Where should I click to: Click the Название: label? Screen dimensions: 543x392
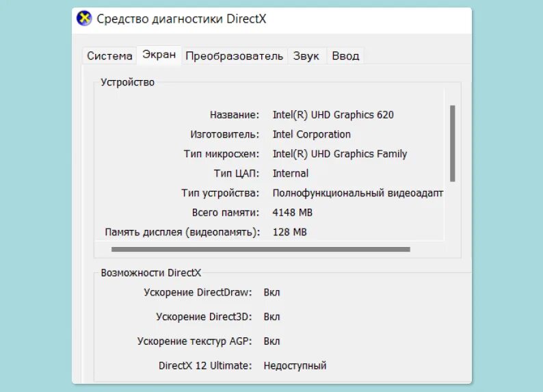click(x=235, y=115)
